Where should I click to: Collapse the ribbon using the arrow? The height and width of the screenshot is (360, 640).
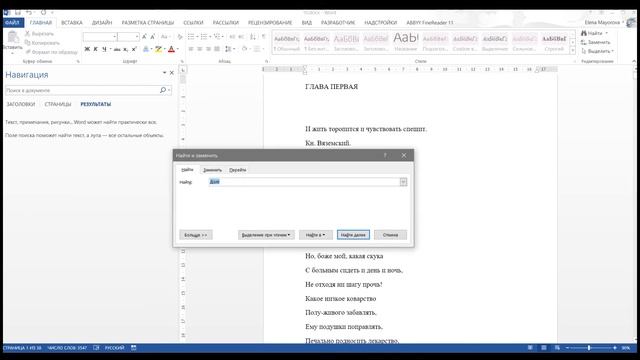634,61
